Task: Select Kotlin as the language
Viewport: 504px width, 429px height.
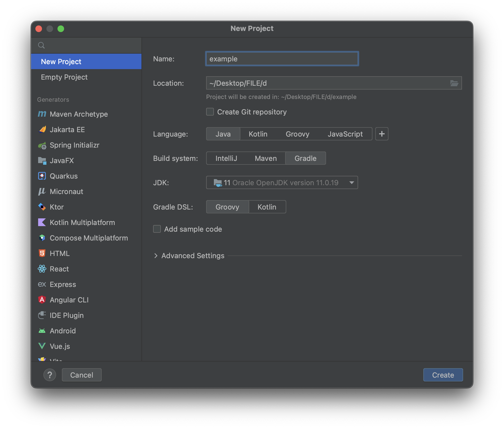Action: tap(258, 134)
